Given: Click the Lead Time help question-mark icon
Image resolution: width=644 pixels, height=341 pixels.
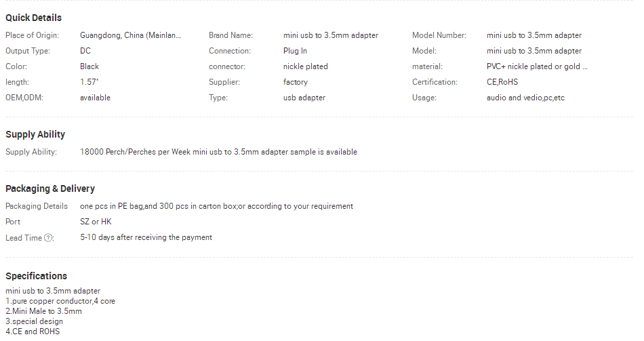Looking at the screenshot, I should tap(48, 238).
